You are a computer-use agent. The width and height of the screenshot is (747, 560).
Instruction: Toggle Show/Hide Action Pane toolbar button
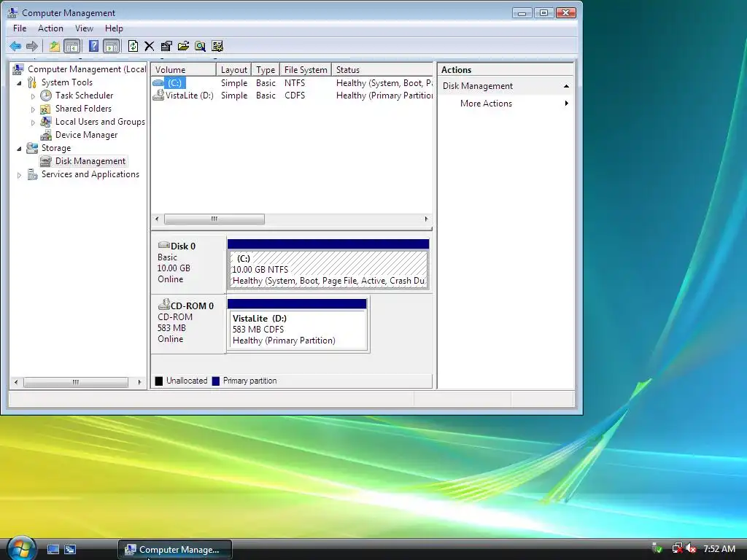(111, 46)
